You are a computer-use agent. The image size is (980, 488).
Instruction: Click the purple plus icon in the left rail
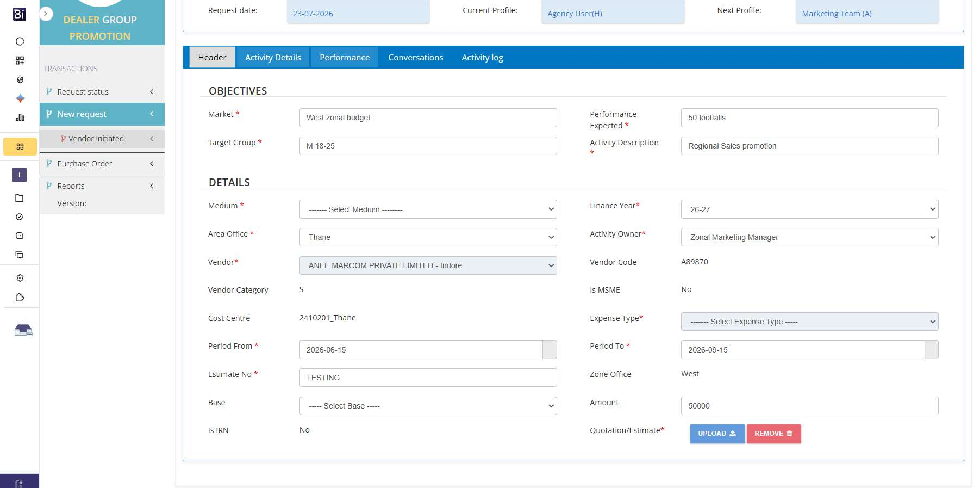(x=20, y=175)
